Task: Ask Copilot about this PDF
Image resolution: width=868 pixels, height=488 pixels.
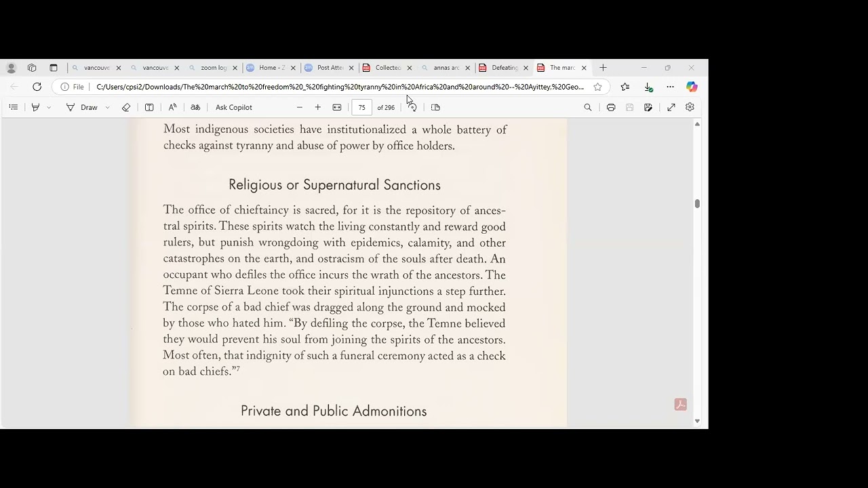Action: [234, 107]
